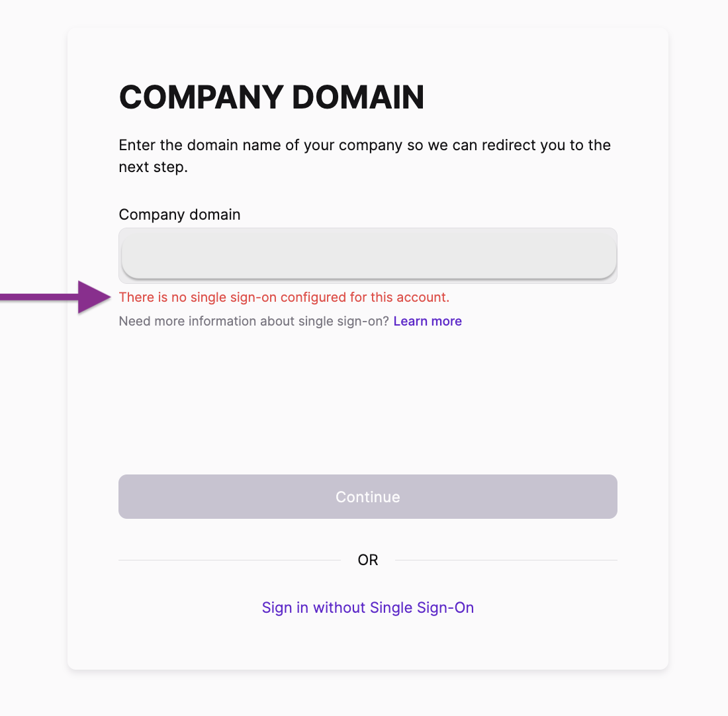This screenshot has width=728, height=716.
Task: Select the domain instruction paragraph text
Action: [364, 156]
